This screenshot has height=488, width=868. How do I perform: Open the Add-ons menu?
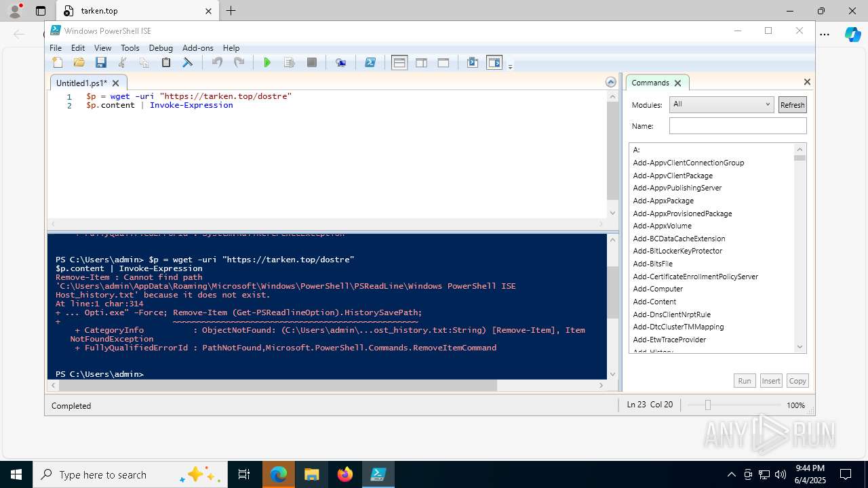coord(198,48)
